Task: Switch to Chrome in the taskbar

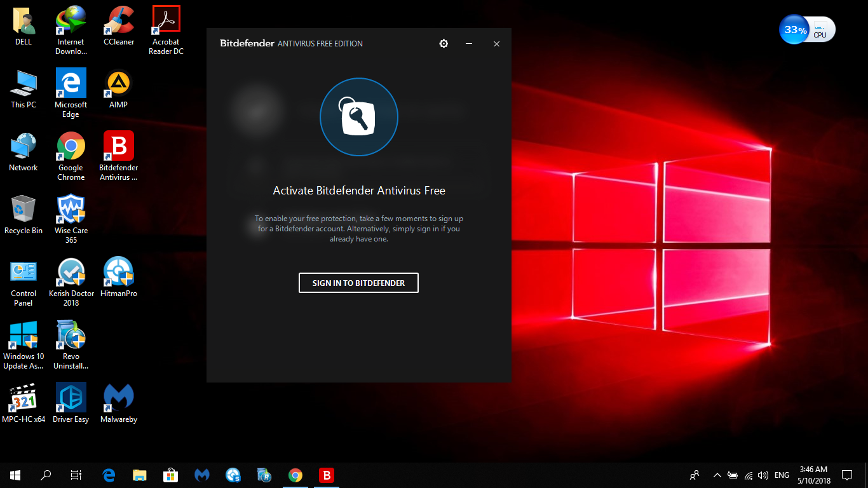Action: [x=295, y=475]
